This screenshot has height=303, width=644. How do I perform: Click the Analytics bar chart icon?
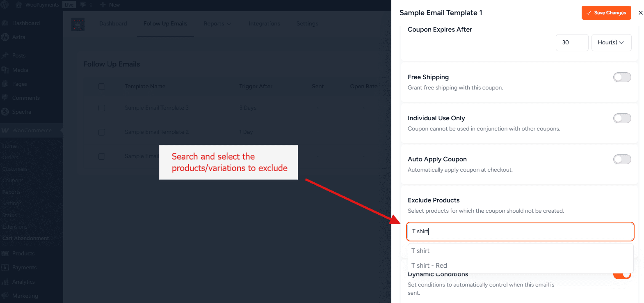click(x=5, y=282)
